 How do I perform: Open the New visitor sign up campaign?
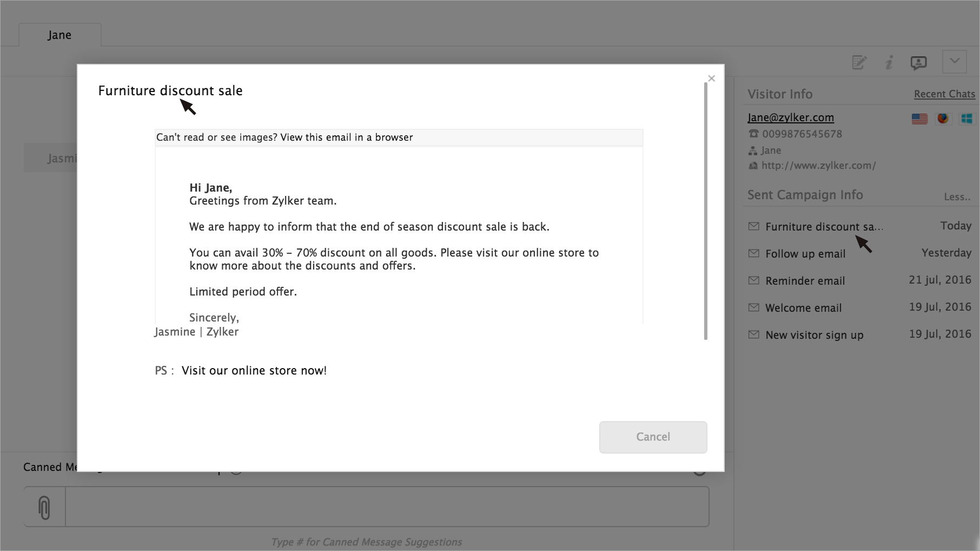pyautogui.click(x=814, y=335)
